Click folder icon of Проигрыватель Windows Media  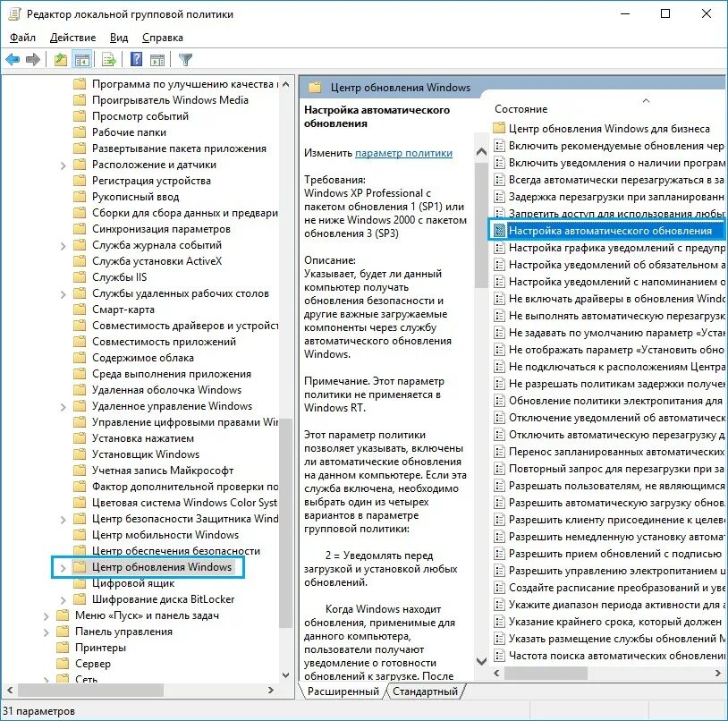(x=80, y=100)
